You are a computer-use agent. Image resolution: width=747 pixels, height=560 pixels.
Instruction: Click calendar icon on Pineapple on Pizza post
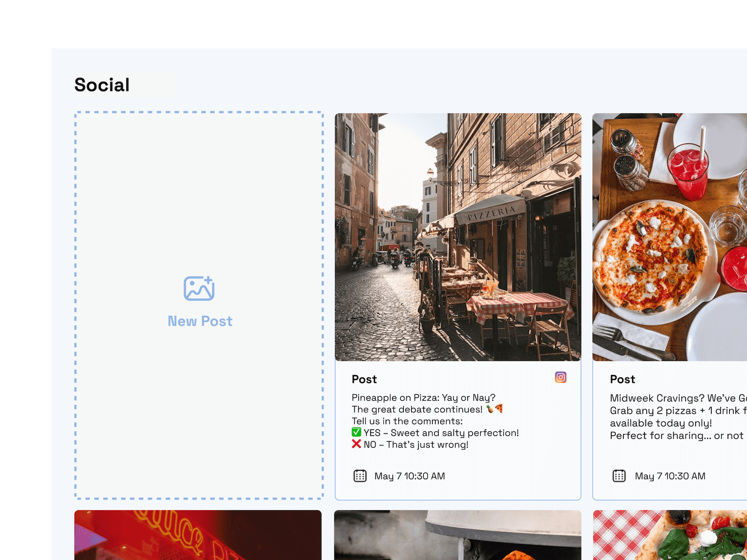click(360, 476)
